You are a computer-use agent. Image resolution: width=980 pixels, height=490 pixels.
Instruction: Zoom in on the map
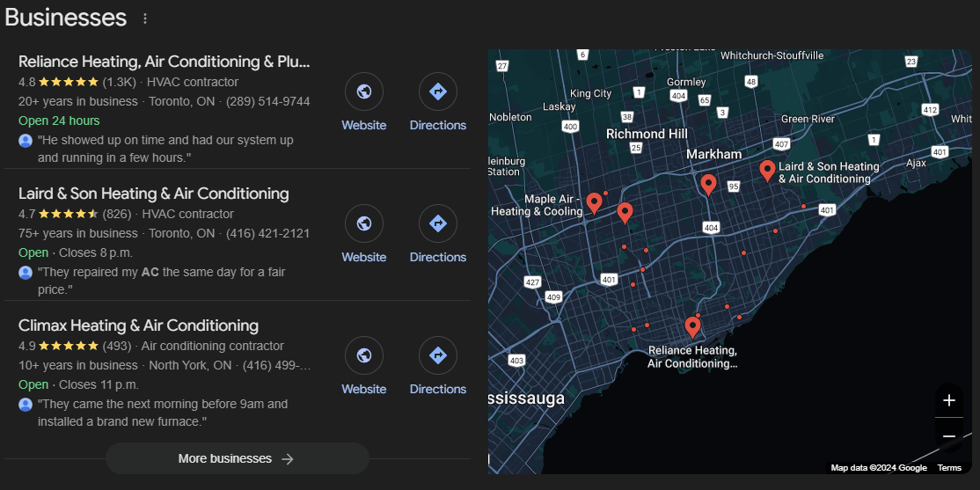(x=948, y=401)
